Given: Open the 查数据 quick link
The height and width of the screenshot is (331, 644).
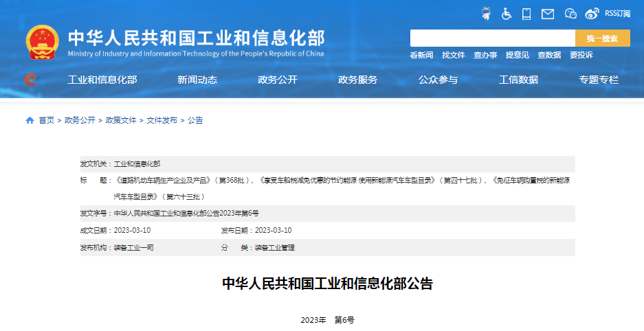Looking at the screenshot, I should coord(549,55).
